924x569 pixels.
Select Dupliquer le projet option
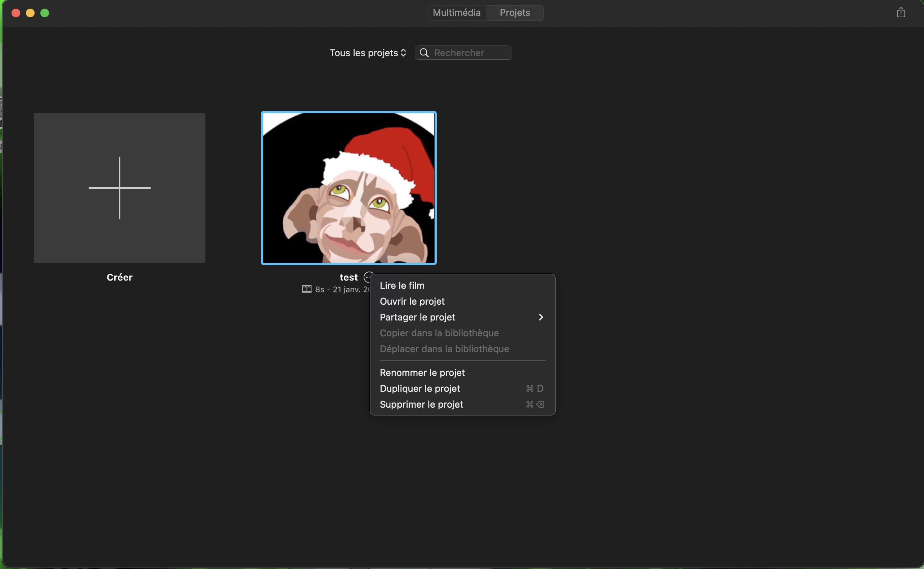point(419,388)
